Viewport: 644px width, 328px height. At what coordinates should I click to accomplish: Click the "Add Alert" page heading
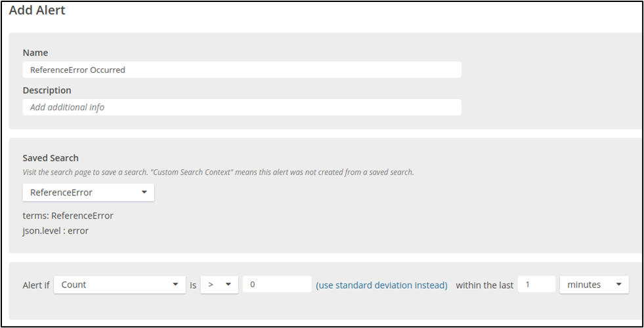click(x=37, y=10)
